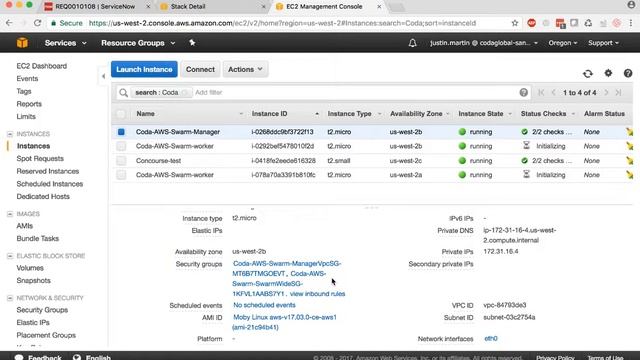This screenshot has width=640, height=360.
Task: Switch to the REQ0010108 ServiceNow tab
Action: click(96, 7)
